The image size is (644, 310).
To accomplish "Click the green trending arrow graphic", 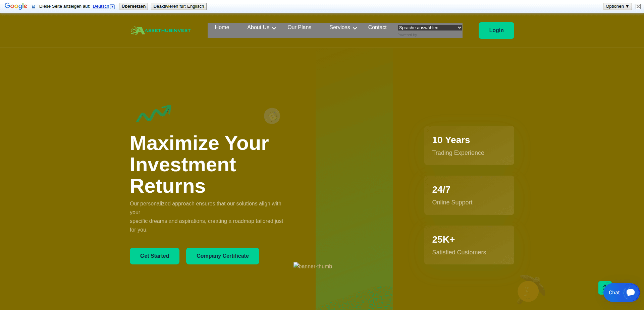I will pos(154,114).
